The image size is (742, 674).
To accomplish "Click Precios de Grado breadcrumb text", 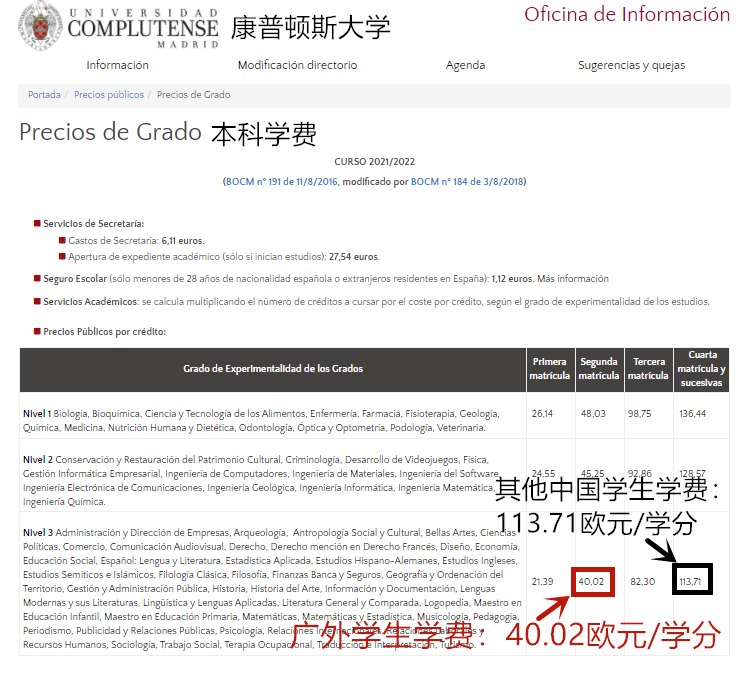I will (194, 95).
